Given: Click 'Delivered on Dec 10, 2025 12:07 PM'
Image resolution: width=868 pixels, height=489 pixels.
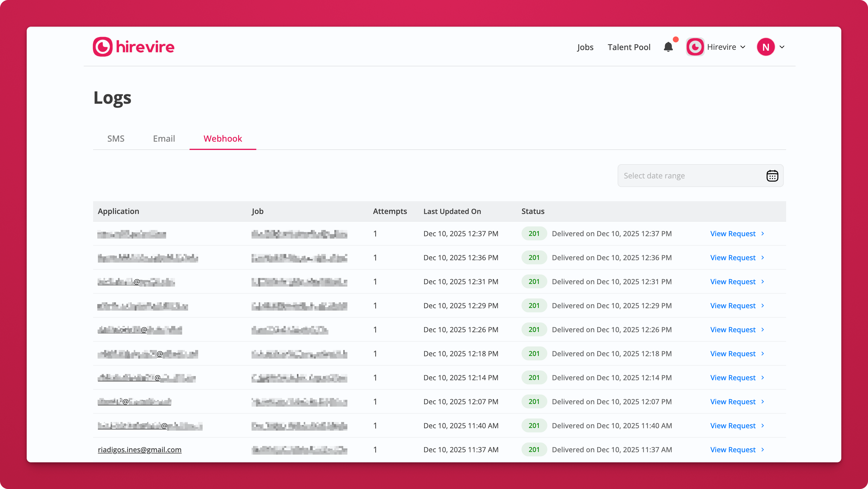Looking at the screenshot, I should pyautogui.click(x=612, y=402).
